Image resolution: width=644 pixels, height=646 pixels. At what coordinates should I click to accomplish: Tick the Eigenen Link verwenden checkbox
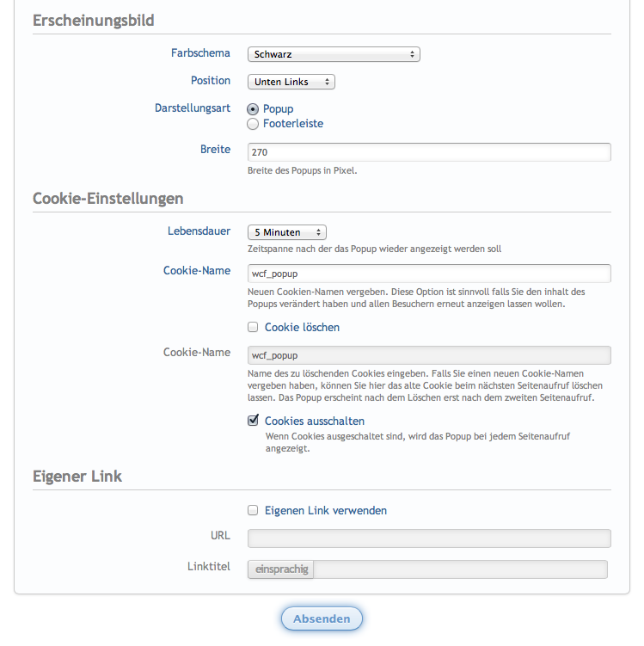coord(253,510)
